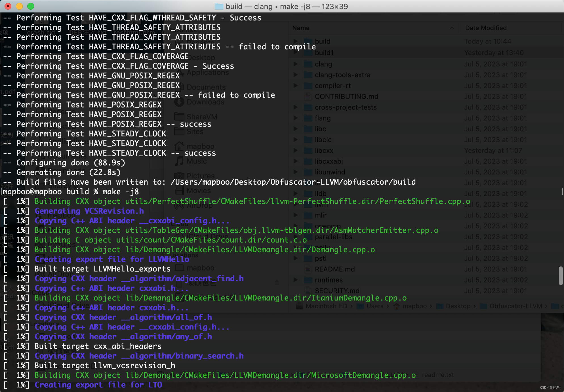Click the Macintosh HD disk icon in path bar

299,306
